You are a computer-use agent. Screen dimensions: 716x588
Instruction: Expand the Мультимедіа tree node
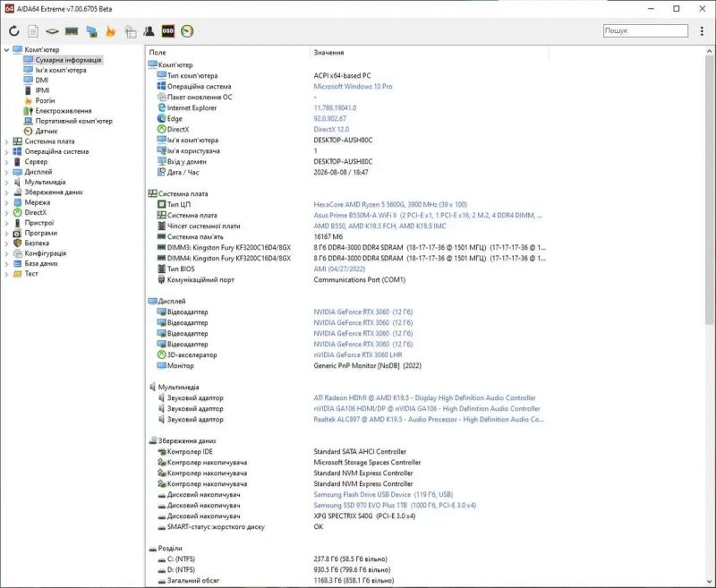(6, 183)
